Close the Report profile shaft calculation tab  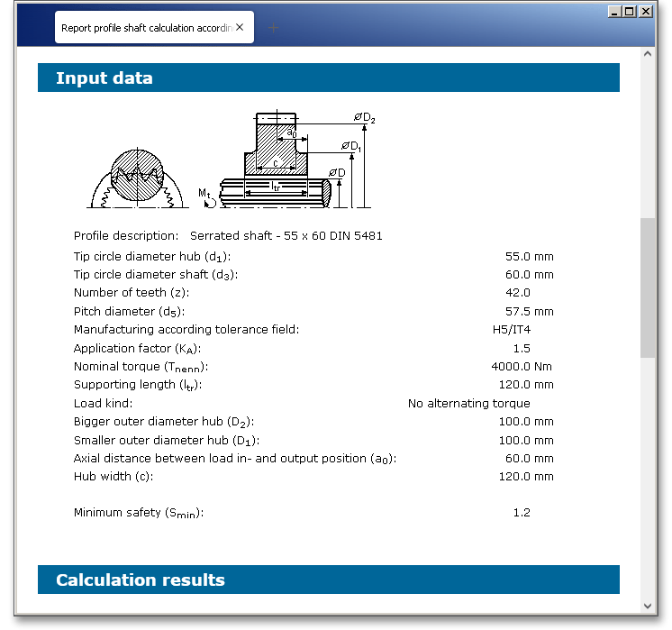[x=240, y=27]
